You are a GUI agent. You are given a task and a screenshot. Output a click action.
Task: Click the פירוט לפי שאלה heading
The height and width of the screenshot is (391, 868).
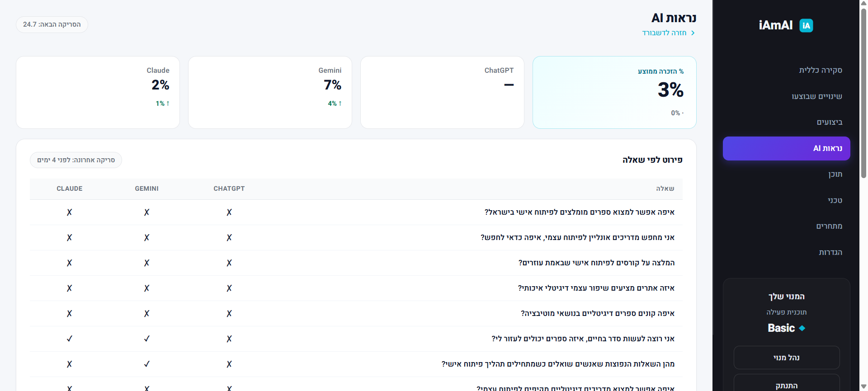(652, 160)
